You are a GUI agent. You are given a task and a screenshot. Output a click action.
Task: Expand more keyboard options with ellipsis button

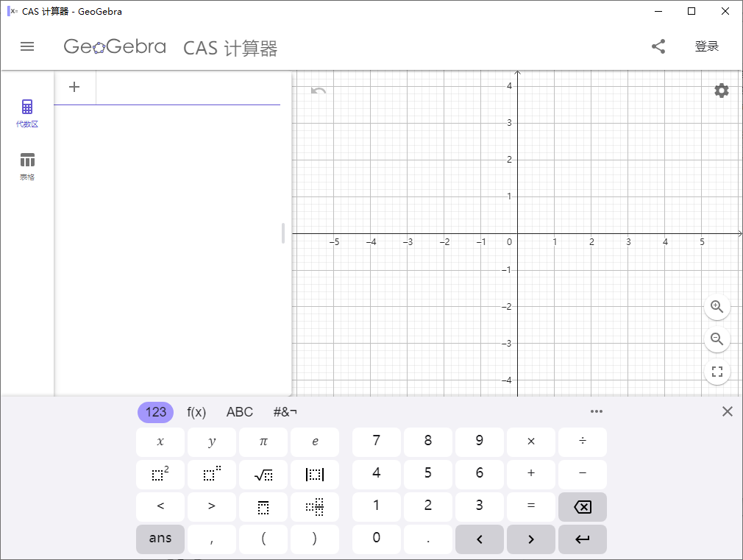pyautogui.click(x=597, y=411)
